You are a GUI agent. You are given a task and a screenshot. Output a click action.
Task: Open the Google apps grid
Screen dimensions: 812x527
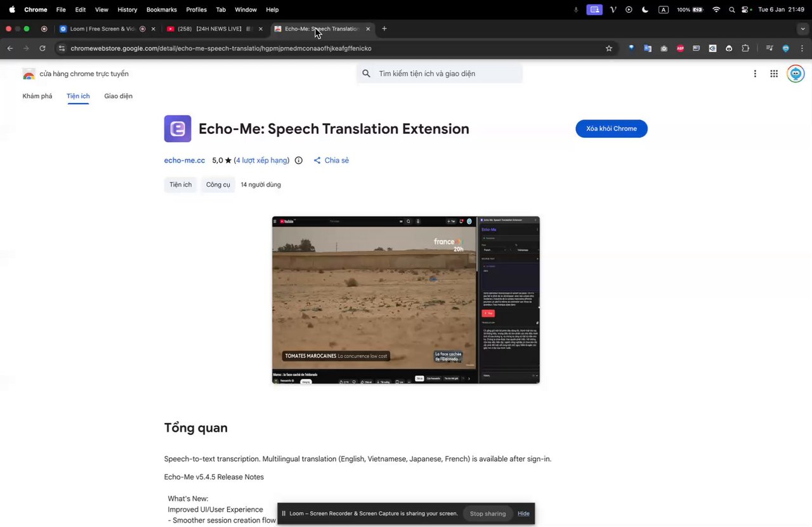774,74
